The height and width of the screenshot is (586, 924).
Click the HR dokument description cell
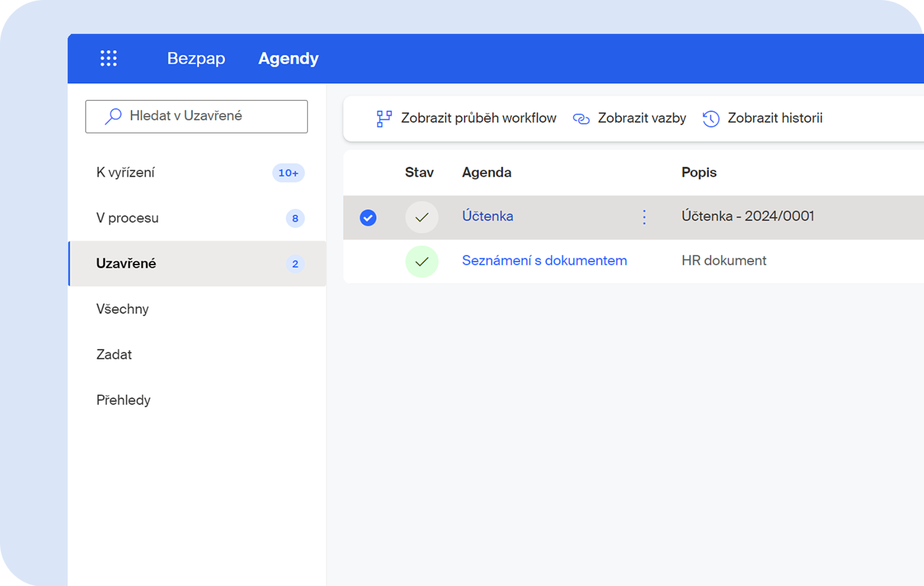tap(724, 261)
